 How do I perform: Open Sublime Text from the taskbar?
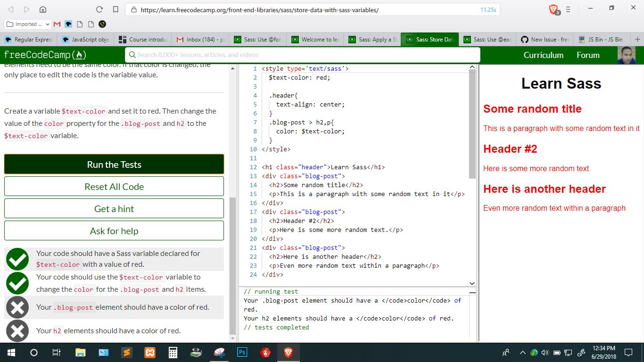(x=127, y=352)
